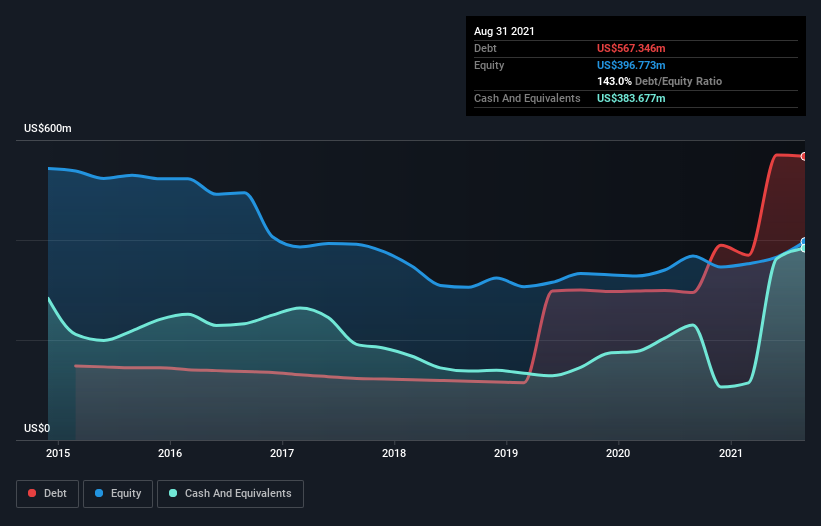Click the 2019 x-axis label

(506, 453)
